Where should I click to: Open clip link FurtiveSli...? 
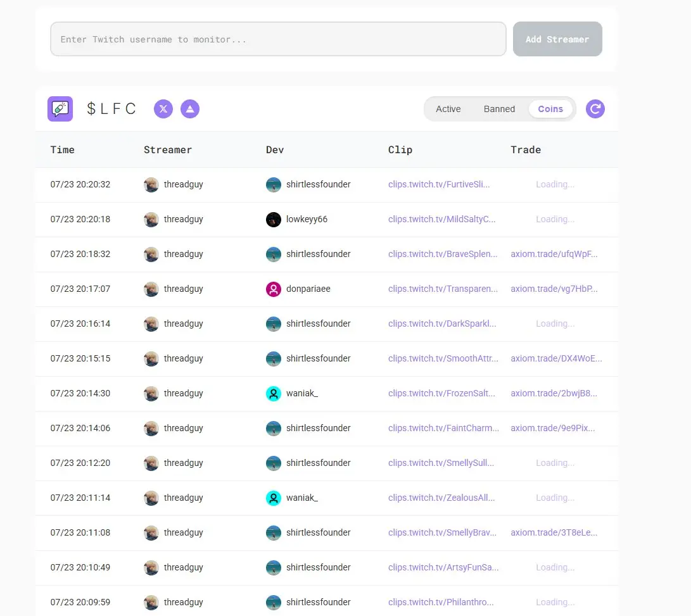click(x=439, y=184)
